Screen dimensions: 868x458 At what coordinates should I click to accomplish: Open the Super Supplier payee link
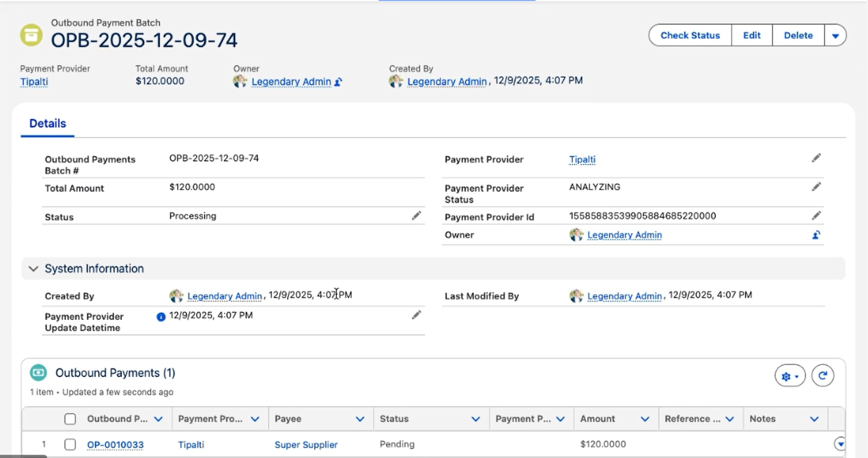[x=306, y=445]
